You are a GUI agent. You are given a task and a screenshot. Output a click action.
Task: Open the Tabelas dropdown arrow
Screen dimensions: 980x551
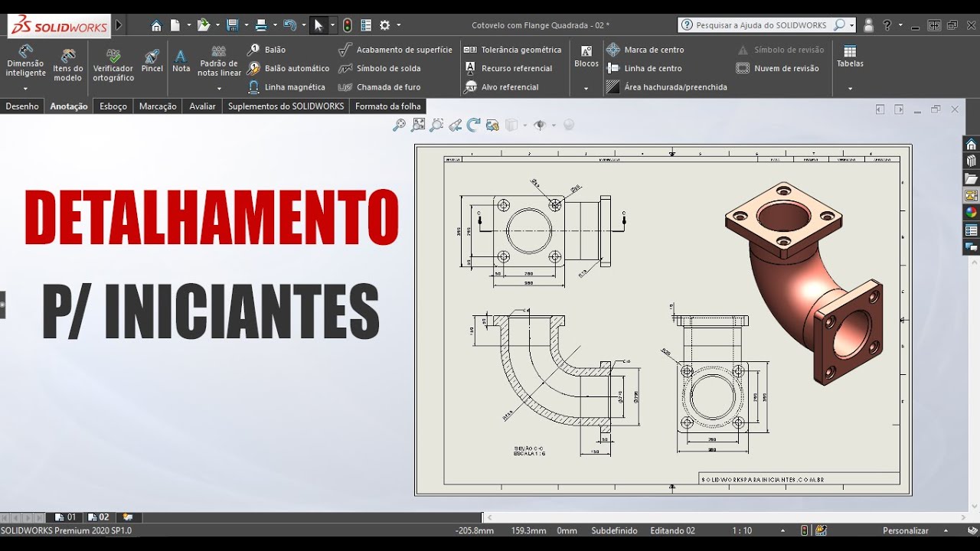[x=850, y=89]
